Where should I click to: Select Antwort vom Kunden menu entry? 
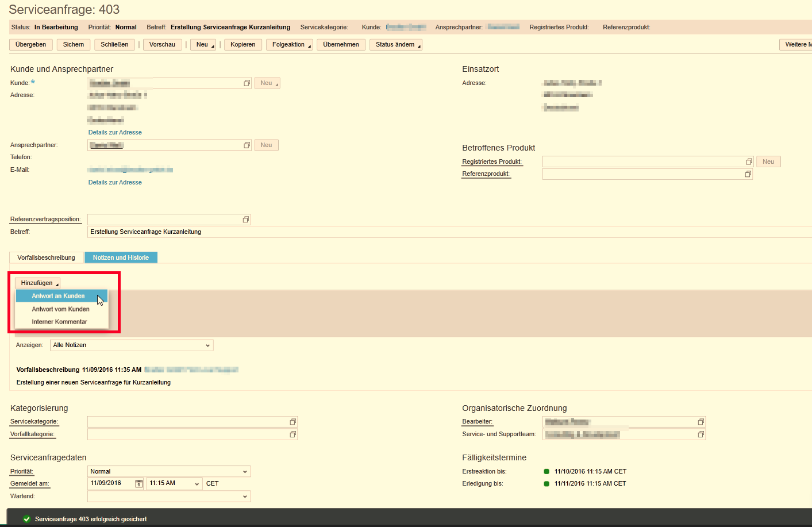click(x=60, y=309)
